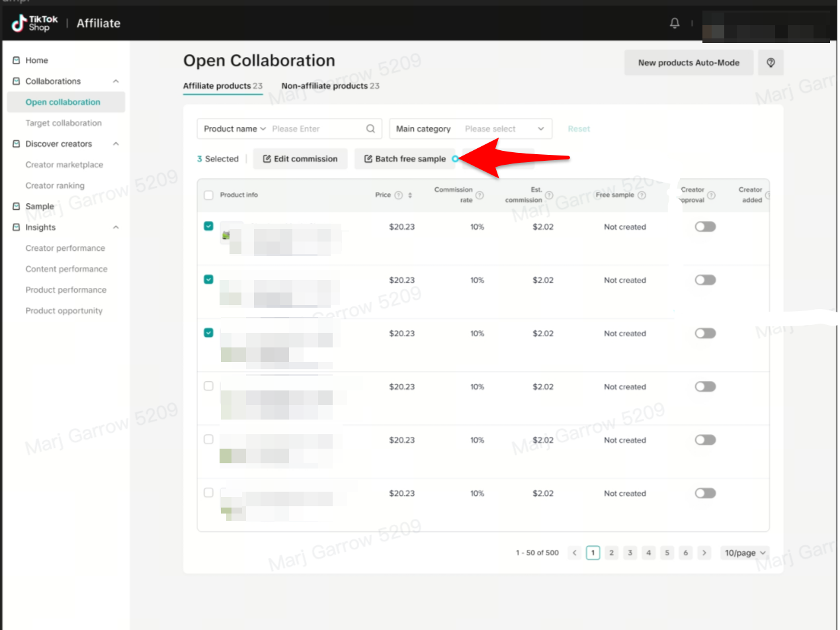The height and width of the screenshot is (630, 840).
Task: Enable Creator approval toggle for first product
Action: tap(705, 226)
